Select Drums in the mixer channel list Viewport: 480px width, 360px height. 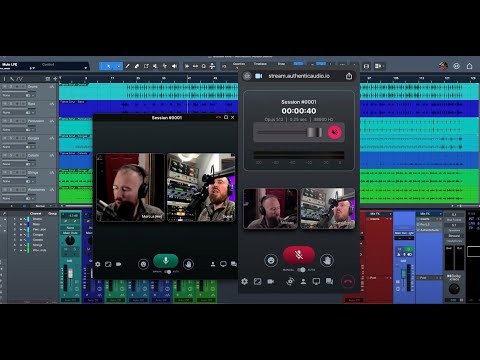(37, 219)
